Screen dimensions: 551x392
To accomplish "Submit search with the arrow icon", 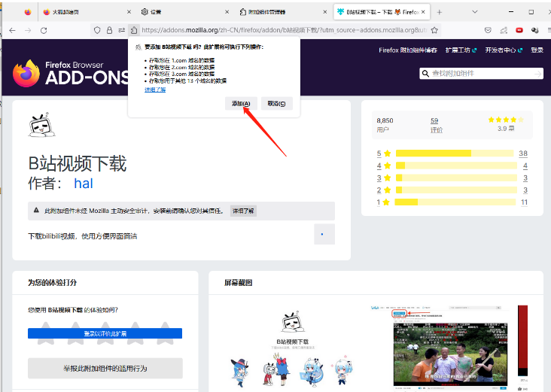I will point(537,74).
